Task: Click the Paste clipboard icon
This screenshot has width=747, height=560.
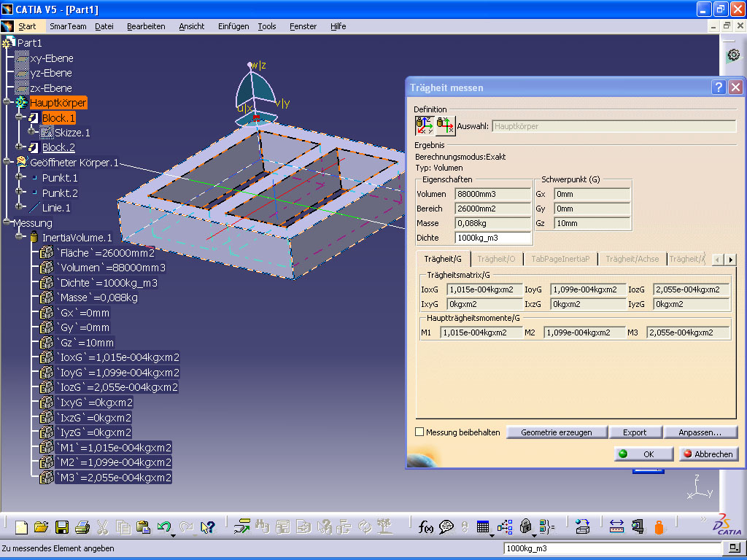Action: pos(143,526)
